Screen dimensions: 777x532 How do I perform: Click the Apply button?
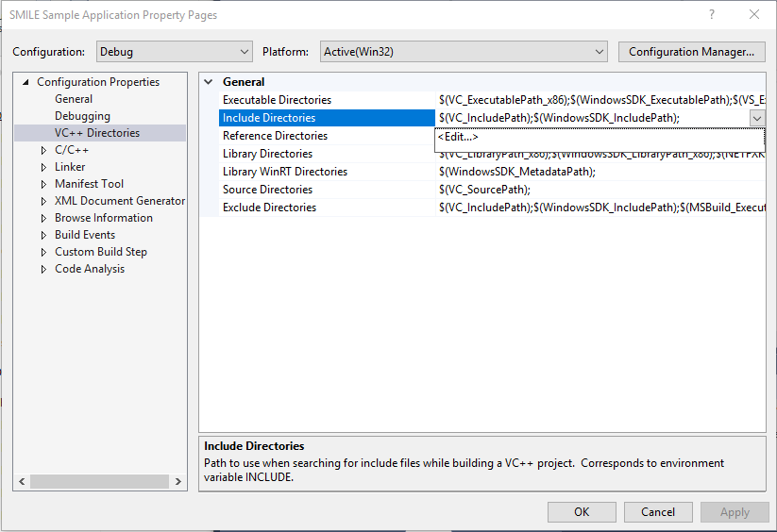pyautogui.click(x=735, y=512)
